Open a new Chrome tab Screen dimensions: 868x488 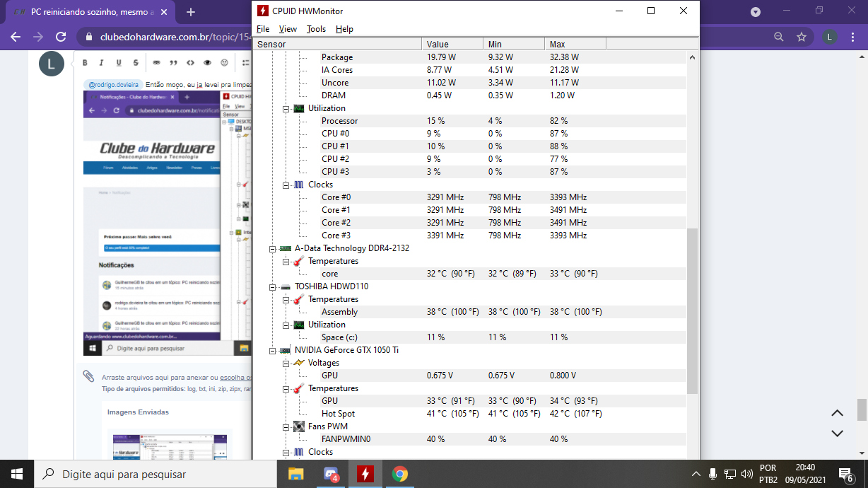coord(191,12)
